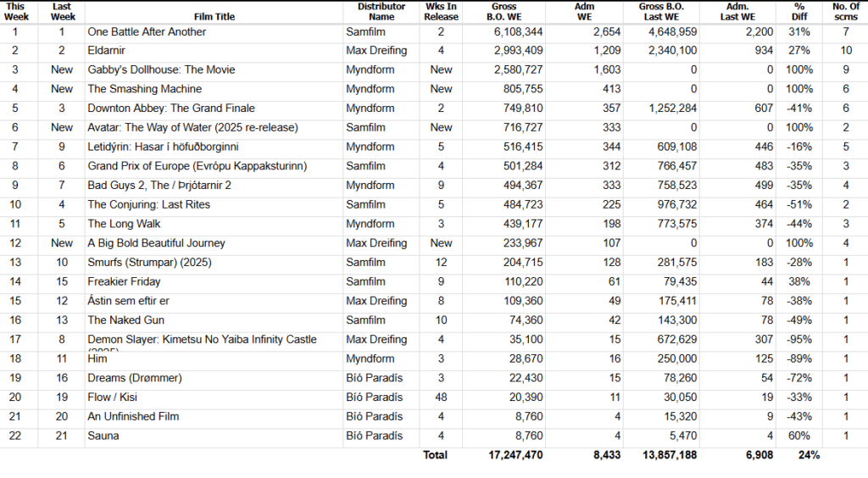The image size is (868, 478).
Task: Click the 'Total' label in bottom row
Action: [435, 455]
